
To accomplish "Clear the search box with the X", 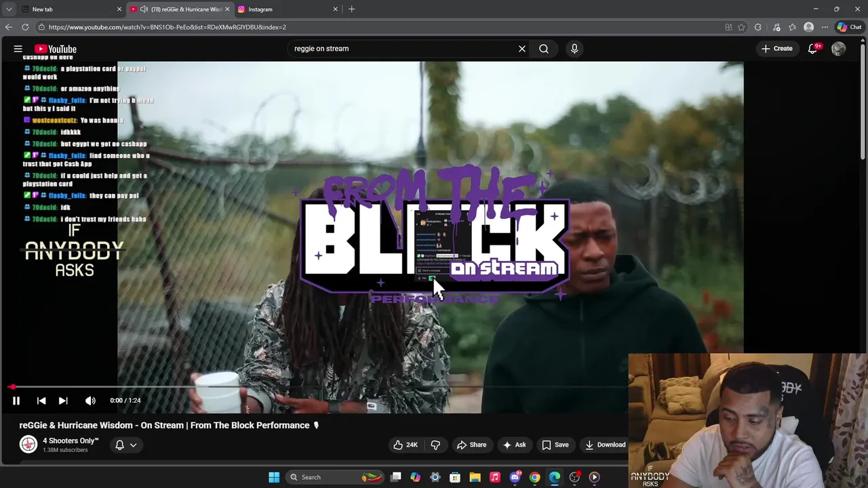I will click(x=522, y=49).
